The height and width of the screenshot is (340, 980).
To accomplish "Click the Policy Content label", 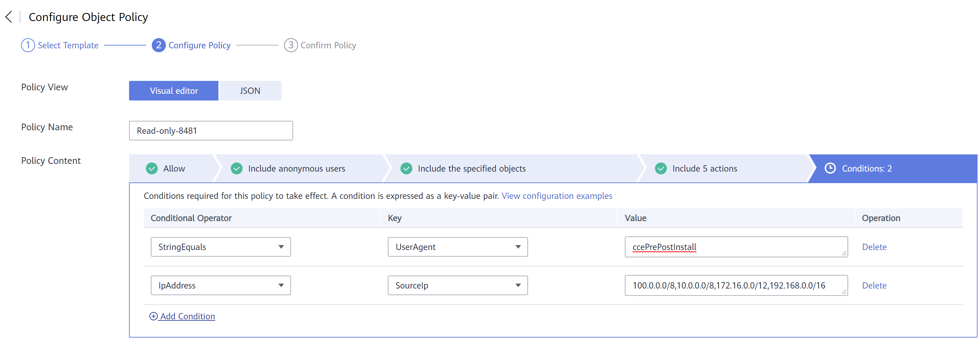I will (x=51, y=161).
